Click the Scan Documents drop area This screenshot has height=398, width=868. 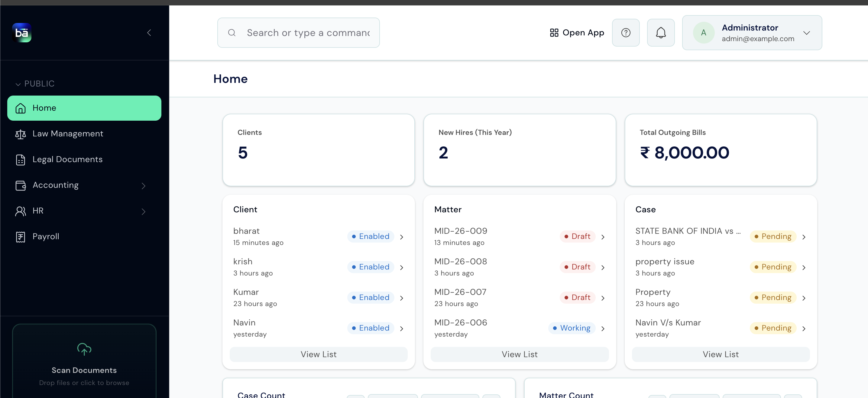pos(84,361)
